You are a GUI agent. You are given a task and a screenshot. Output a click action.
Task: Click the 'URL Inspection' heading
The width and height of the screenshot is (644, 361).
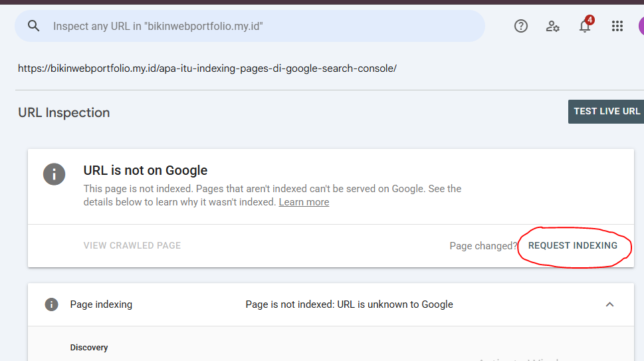[x=64, y=112]
